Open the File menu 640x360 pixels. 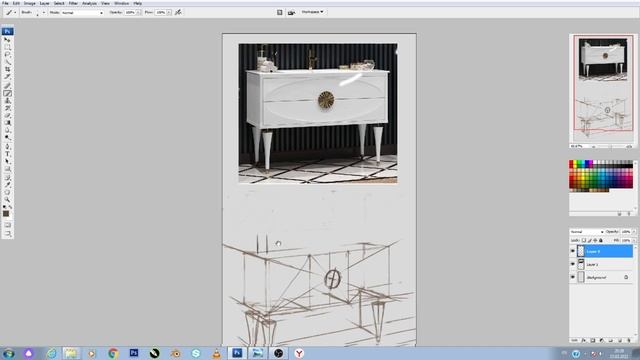tap(5, 3)
